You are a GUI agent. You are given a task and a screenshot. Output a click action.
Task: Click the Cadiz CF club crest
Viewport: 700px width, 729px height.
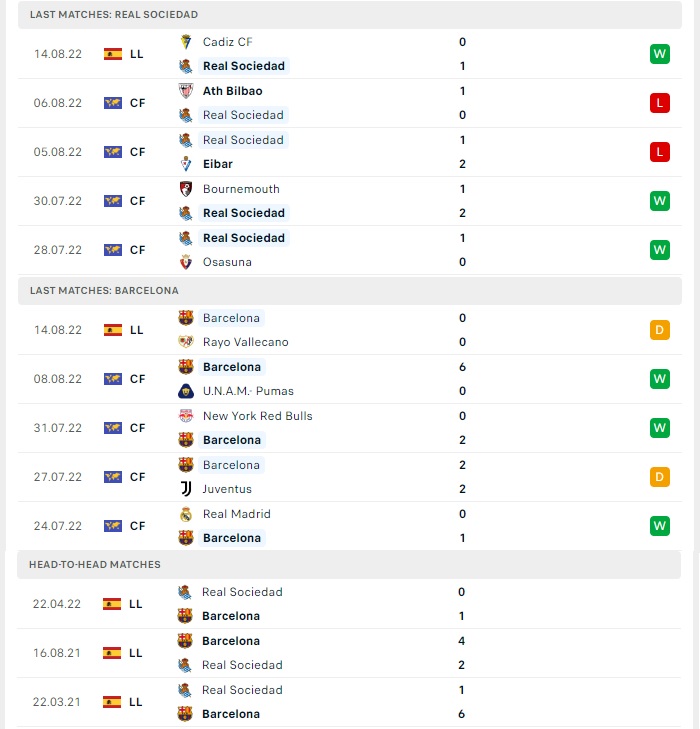pyautogui.click(x=186, y=42)
